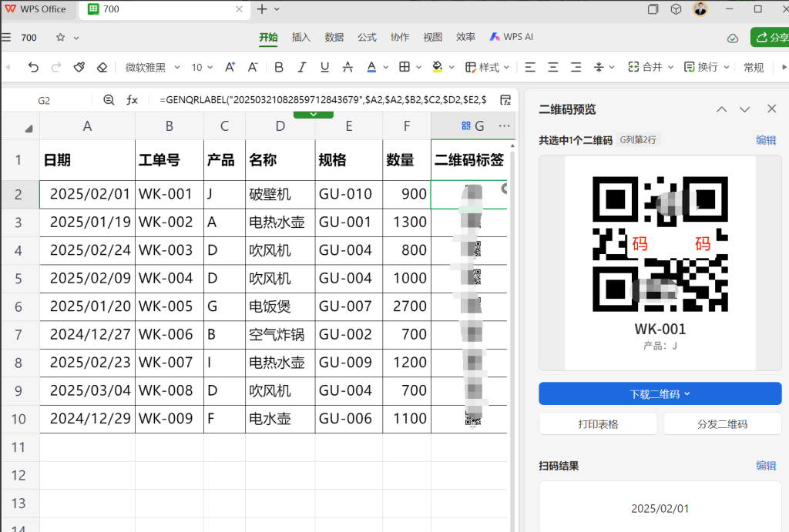The image size is (789, 532).
Task: Switch to the 协作 tab
Action: click(400, 37)
